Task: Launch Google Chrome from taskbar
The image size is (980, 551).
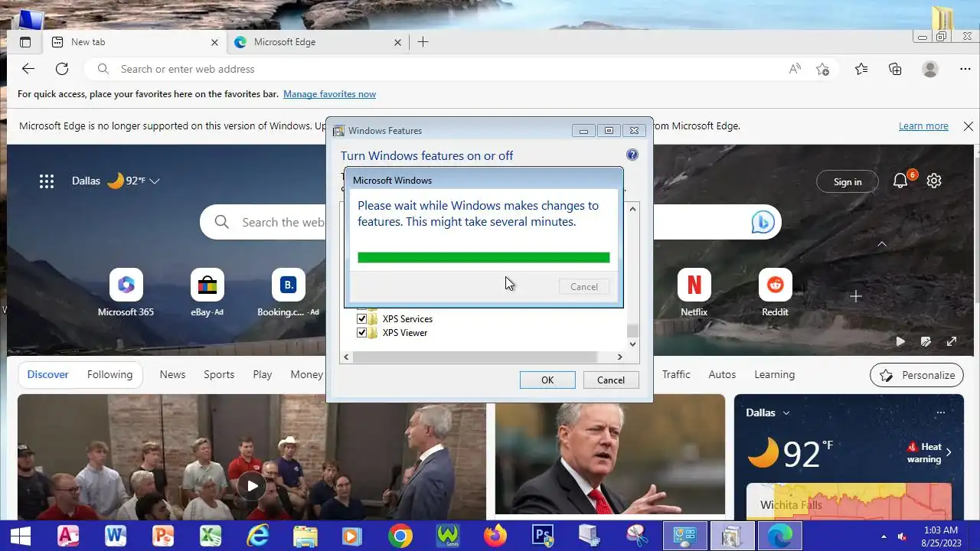Action: (400, 536)
